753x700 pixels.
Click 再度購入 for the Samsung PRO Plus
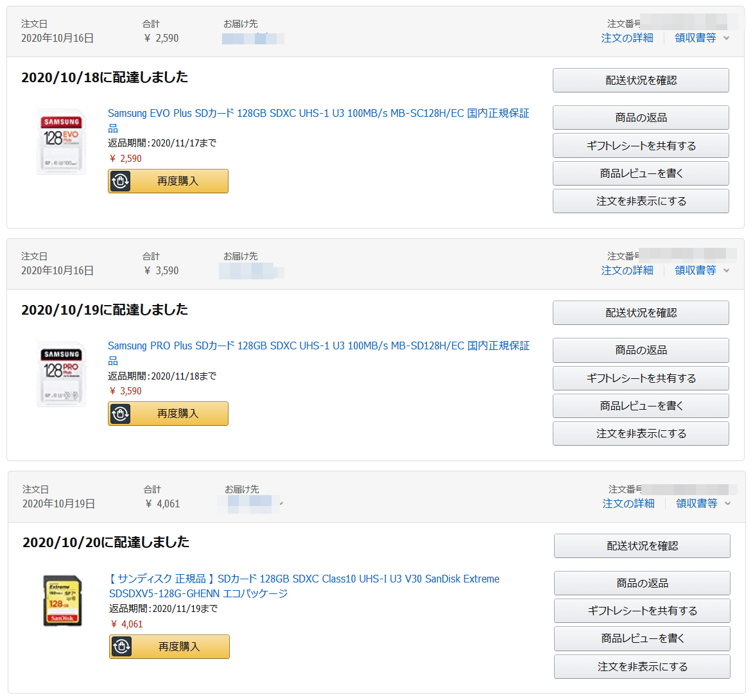168,414
